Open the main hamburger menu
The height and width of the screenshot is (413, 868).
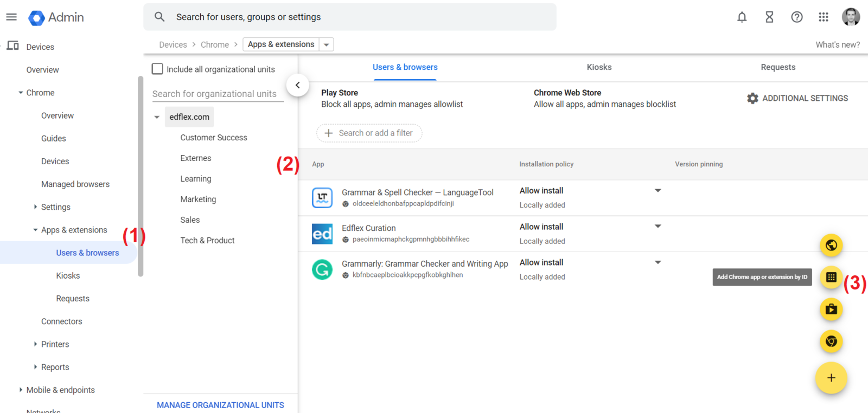[x=11, y=17]
